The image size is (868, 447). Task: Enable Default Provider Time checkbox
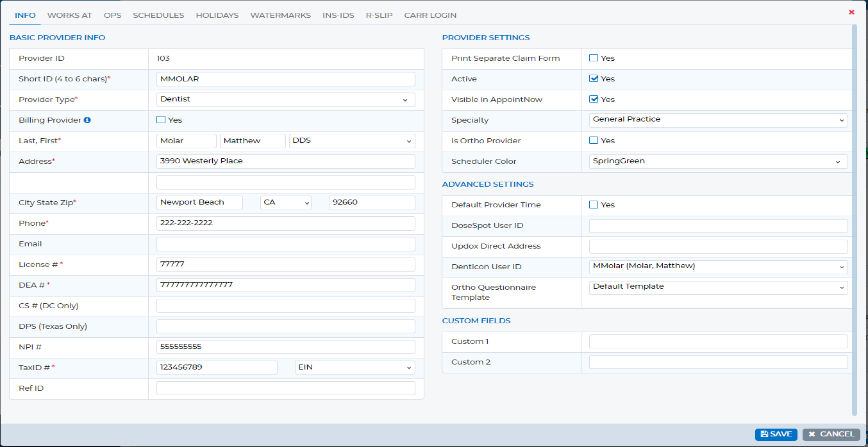coord(593,204)
